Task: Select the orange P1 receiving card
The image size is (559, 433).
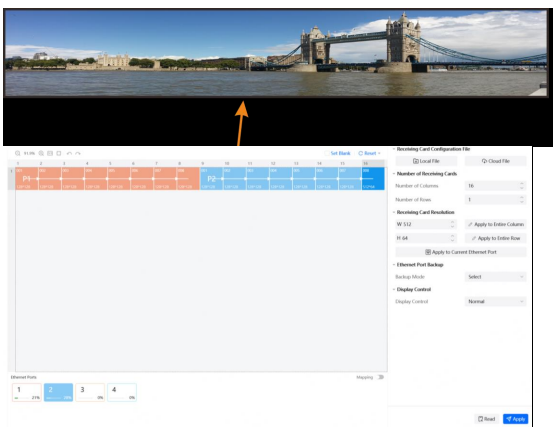Action: [26, 179]
